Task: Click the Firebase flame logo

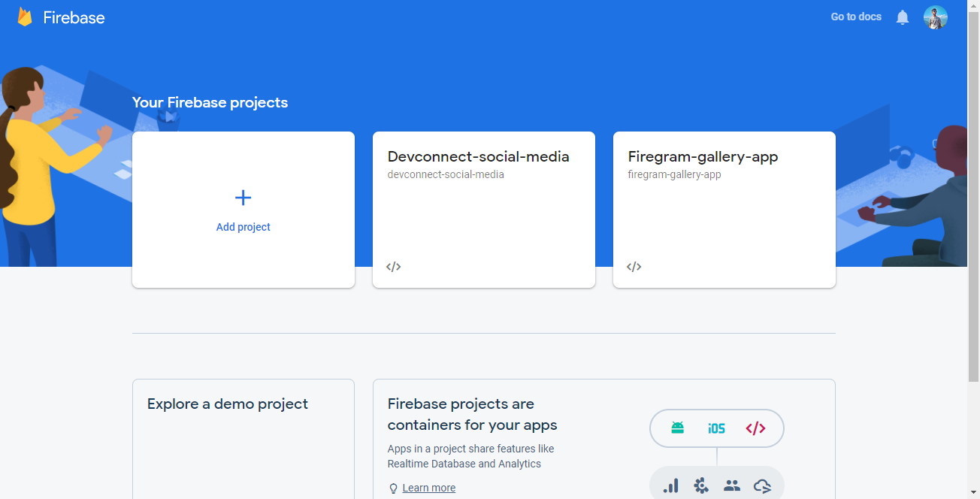Action: (25, 17)
